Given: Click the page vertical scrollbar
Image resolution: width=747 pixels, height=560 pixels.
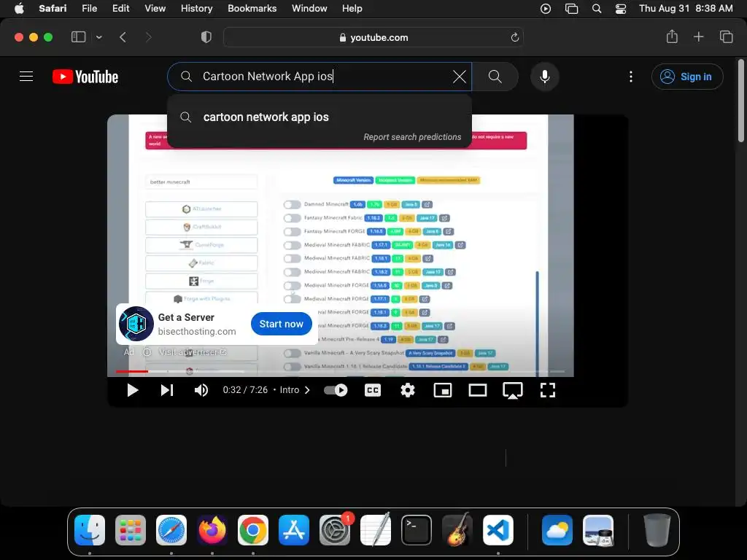Looking at the screenshot, I should coord(741,100).
